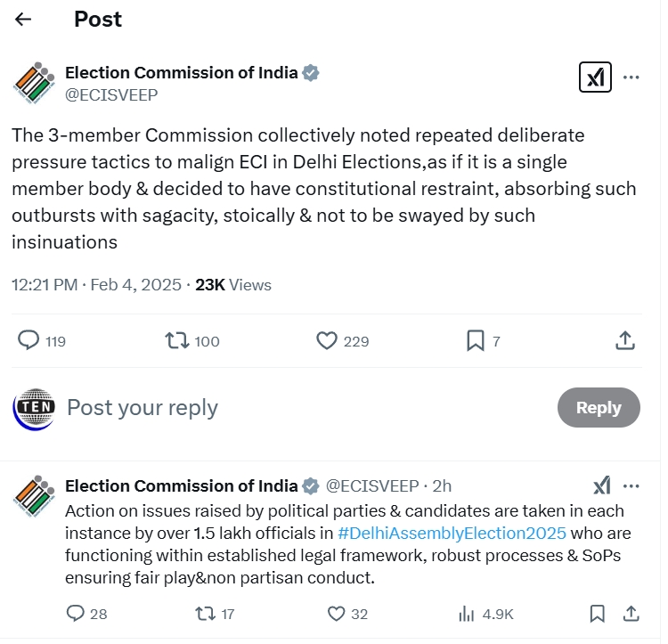Repost the main ECI post
Viewport: 668px width, 644px height.
pos(175,340)
